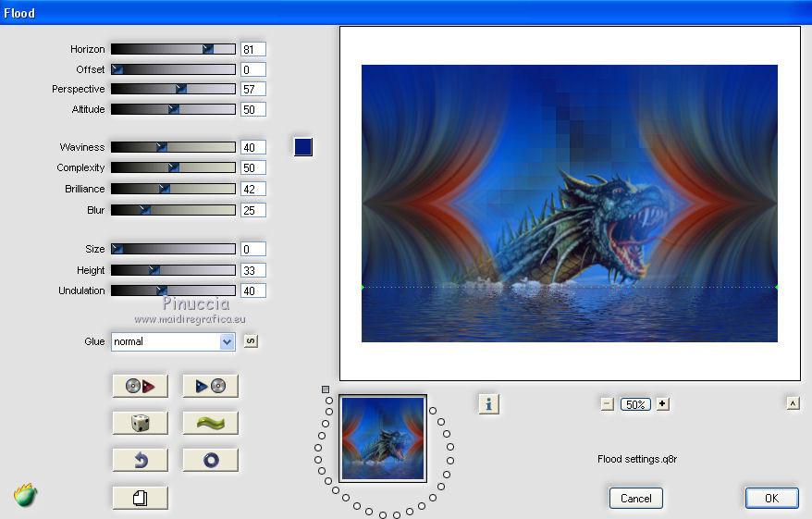Viewport: 812px width, 519px height.
Task: Click the 50% zoom level indicator
Action: (x=635, y=404)
